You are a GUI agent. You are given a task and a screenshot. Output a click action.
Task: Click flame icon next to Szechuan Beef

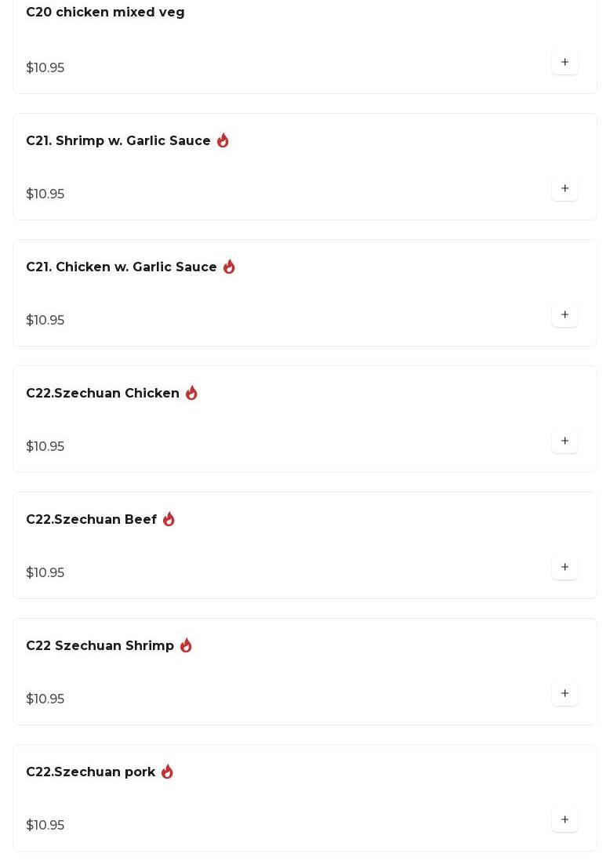[x=169, y=519]
